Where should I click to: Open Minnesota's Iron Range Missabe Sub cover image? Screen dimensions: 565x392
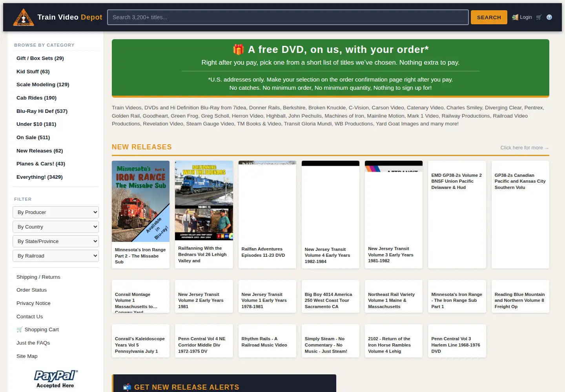(x=140, y=201)
